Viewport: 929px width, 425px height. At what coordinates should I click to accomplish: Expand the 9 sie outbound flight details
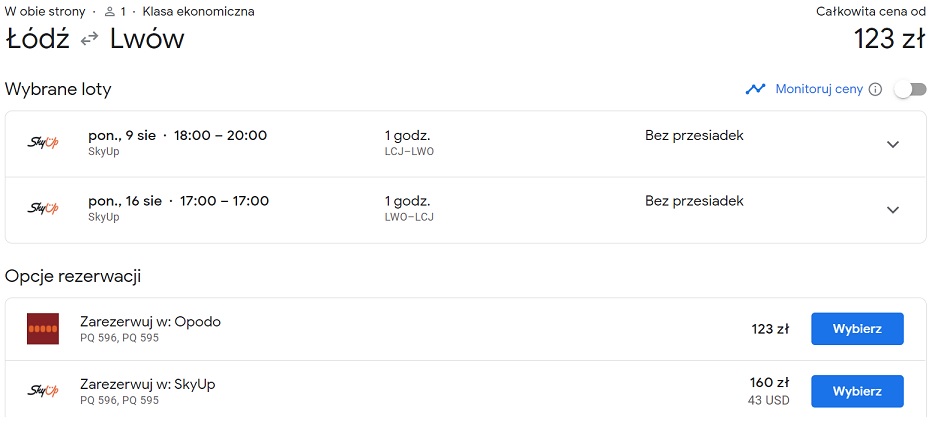click(x=893, y=144)
